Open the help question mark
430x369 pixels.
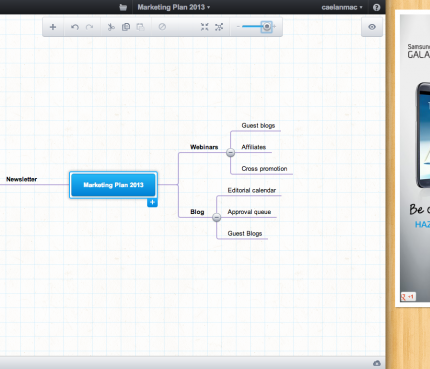(x=377, y=7)
